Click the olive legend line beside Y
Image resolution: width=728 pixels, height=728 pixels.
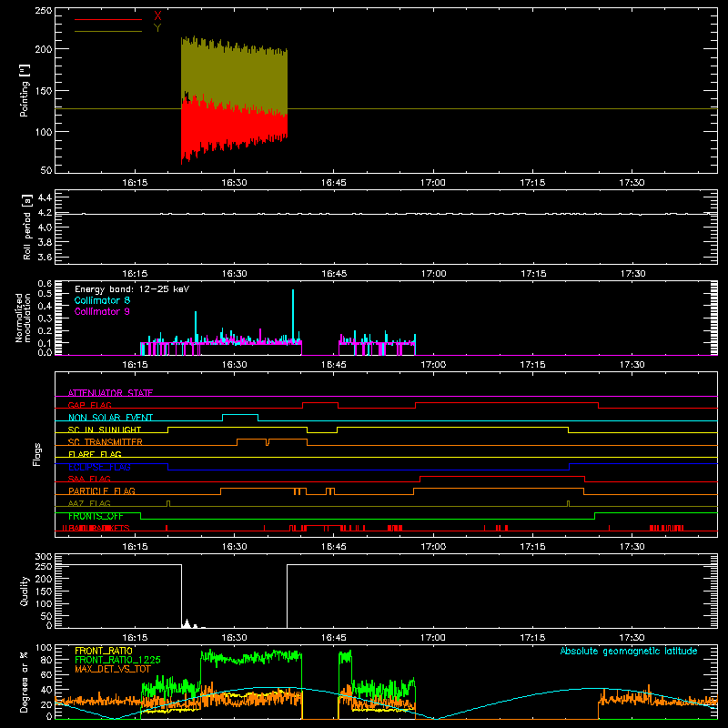click(x=108, y=31)
